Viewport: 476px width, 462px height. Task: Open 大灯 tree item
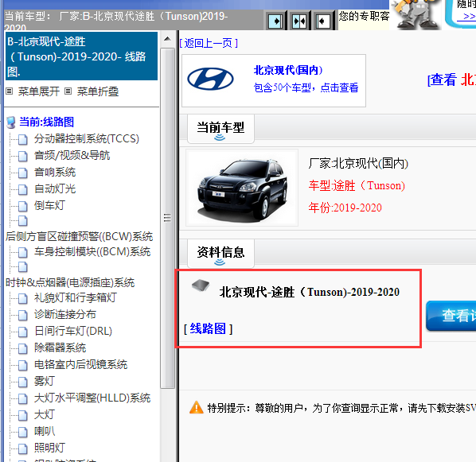click(x=45, y=414)
